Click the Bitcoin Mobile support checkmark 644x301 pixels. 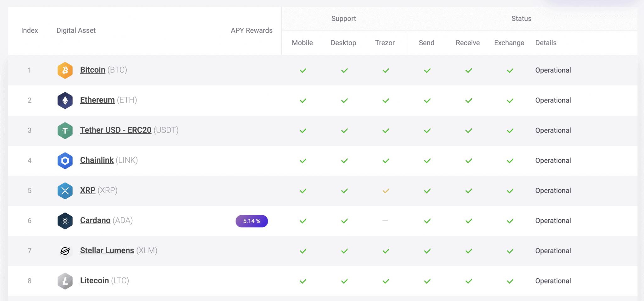coord(303,70)
